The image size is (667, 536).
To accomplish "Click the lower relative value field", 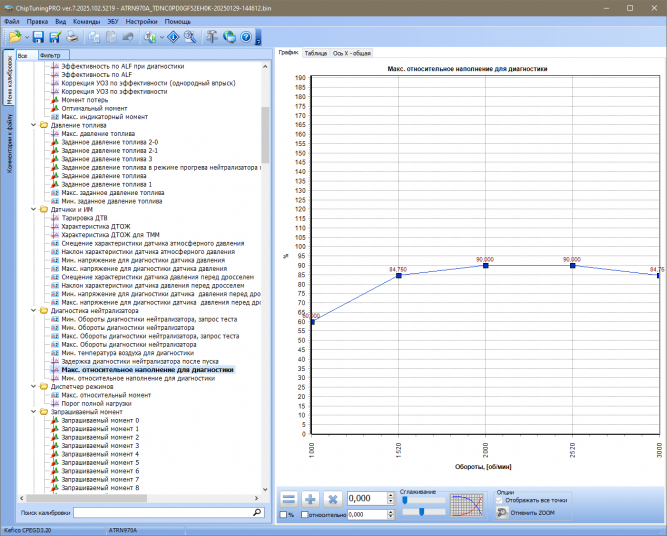I will tap(367, 514).
